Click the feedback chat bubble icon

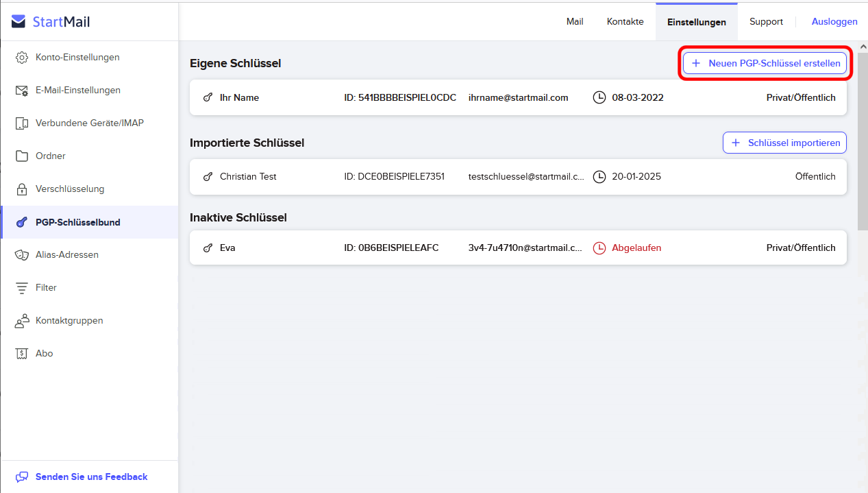(x=22, y=477)
